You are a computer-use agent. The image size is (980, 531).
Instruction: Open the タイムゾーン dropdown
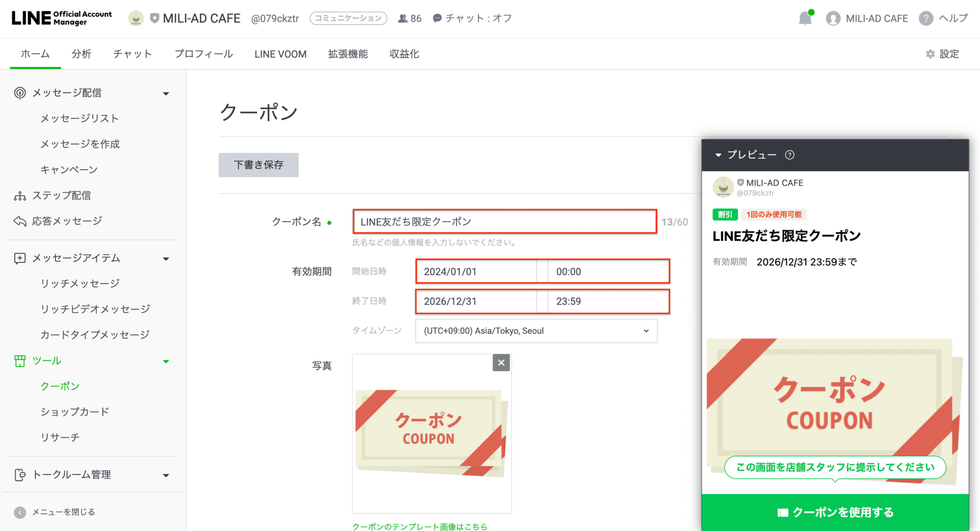(536, 331)
